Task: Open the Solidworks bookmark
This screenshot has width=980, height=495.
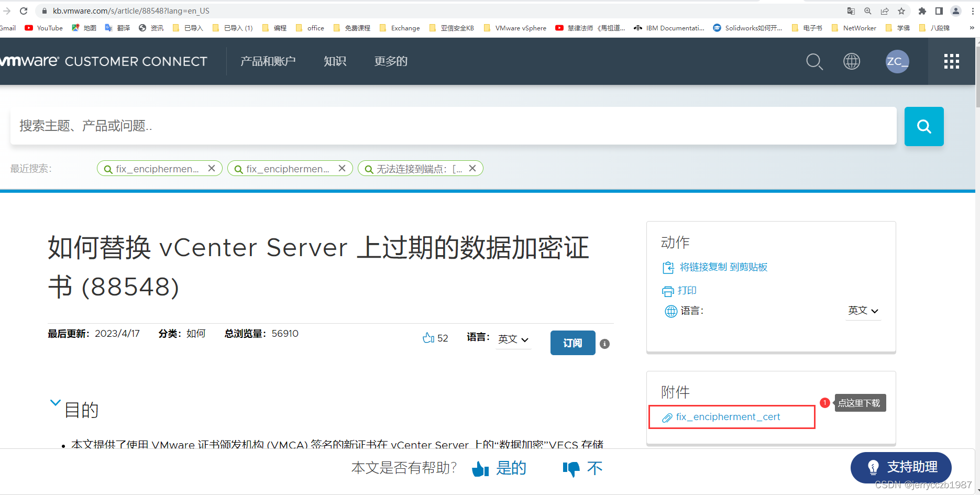Action: click(x=747, y=28)
